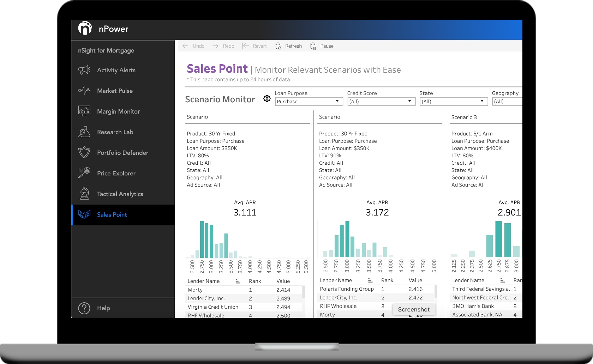Select the Northwest Federal Cre.. row
Viewport: 593px width, 364px height.
(x=486, y=298)
